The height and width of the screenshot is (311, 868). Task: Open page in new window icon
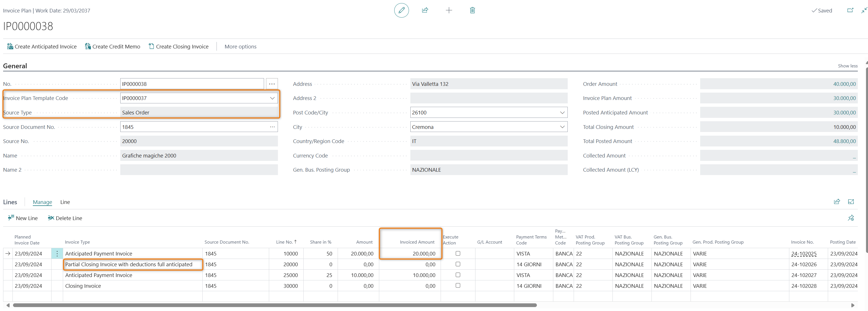(x=850, y=10)
